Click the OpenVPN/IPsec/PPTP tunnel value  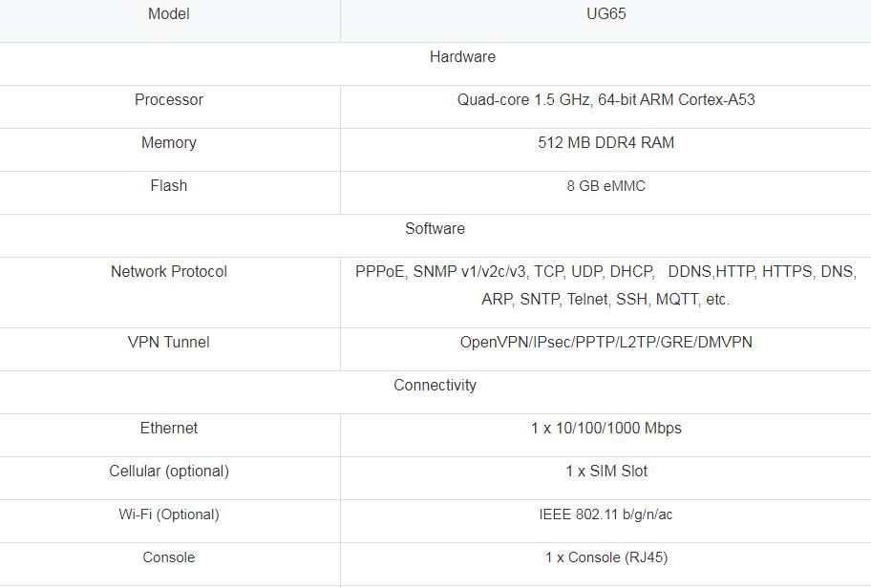606,342
